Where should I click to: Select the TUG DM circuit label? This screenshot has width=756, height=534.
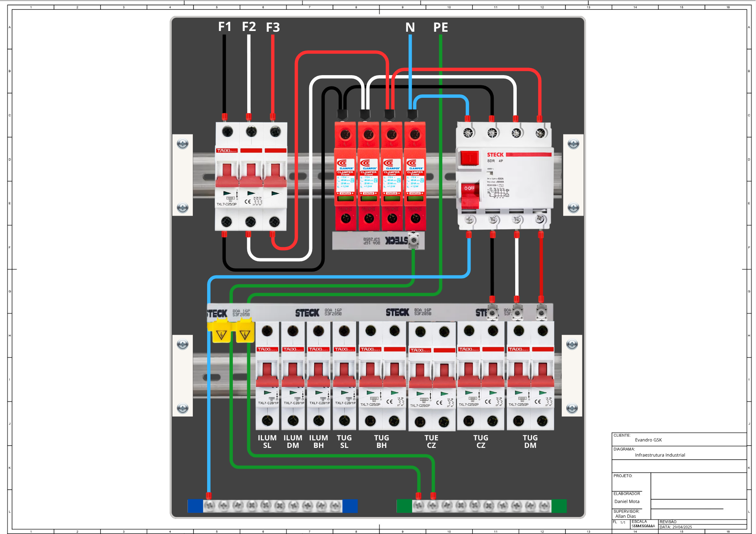[530, 441]
